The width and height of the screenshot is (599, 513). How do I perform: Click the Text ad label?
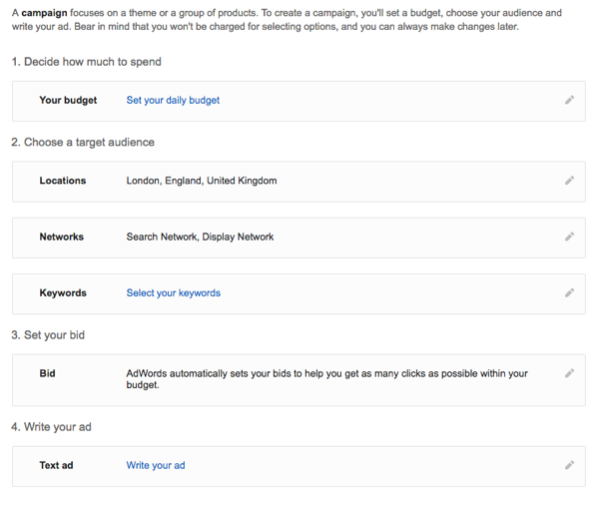pos(56,465)
